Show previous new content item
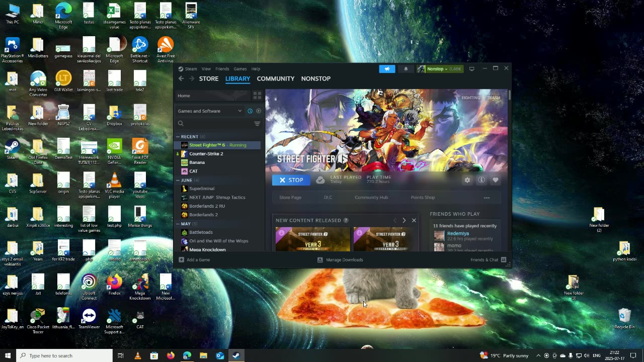 [x=395, y=220]
